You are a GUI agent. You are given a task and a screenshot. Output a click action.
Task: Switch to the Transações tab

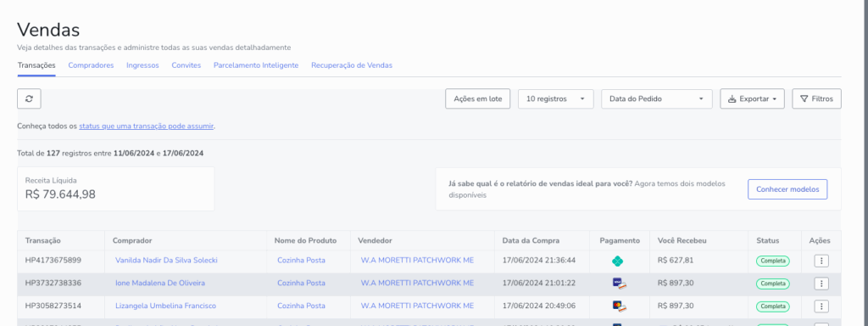tap(36, 65)
